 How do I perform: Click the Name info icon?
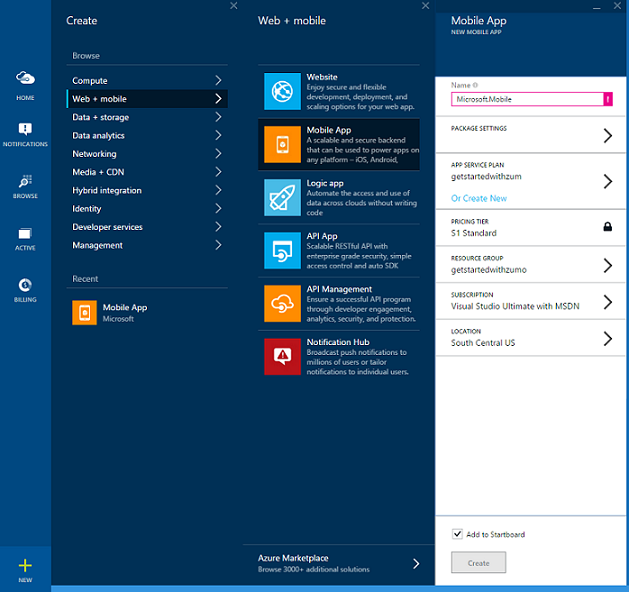[475, 85]
